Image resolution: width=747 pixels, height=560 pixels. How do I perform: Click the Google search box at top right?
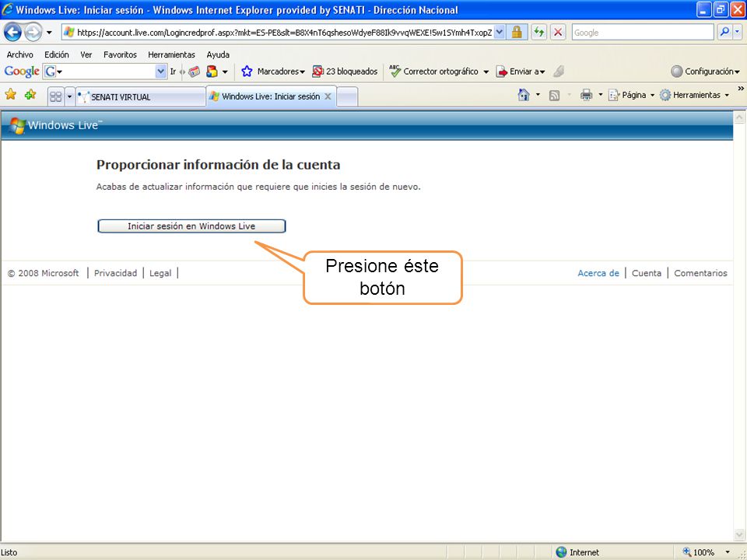tap(643, 33)
